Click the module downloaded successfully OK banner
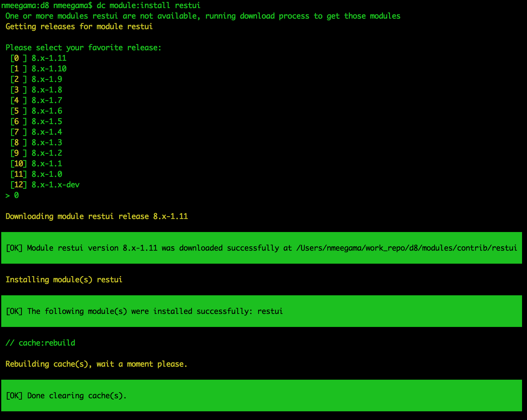 click(262, 248)
